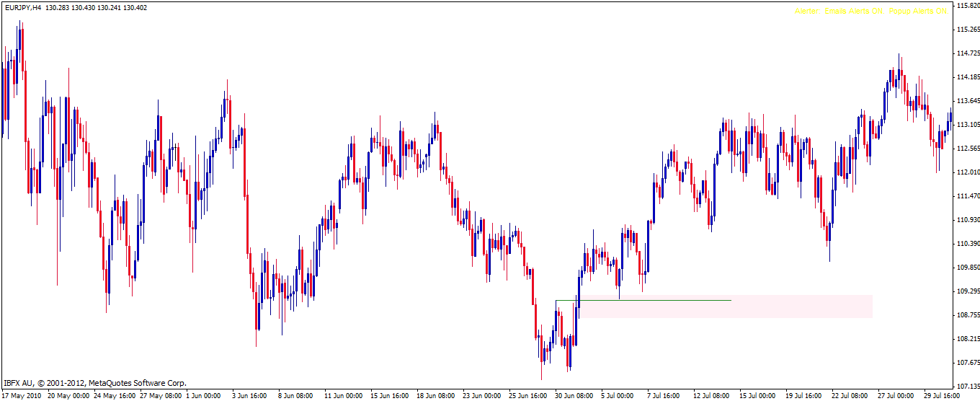This screenshot has width=980, height=401.
Task: Click the 27 May 08:00 time label
Action: 162,396
